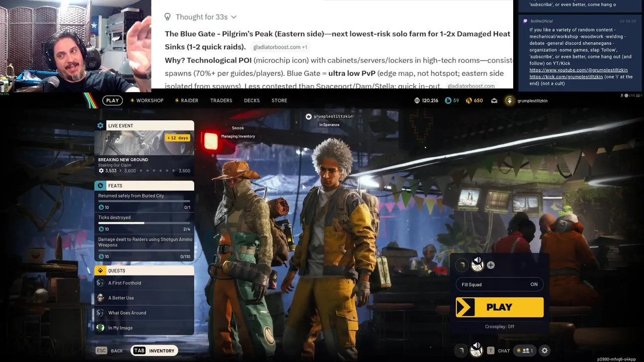Image resolution: width=644 pixels, height=362 pixels.
Task: Open the mail envelope inbox icon
Action: pyautogui.click(x=494, y=101)
